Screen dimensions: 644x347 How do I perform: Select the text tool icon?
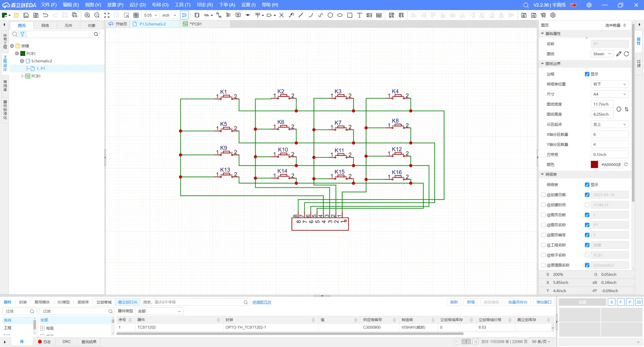pyautogui.click(x=359, y=15)
